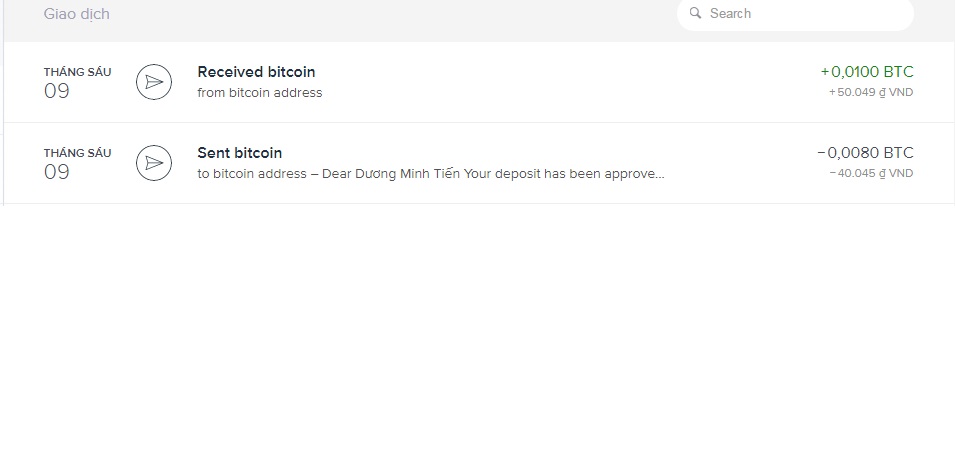The height and width of the screenshot is (460, 955).
Task: Click the Received bitcoin arrow icon
Action: tap(153, 82)
